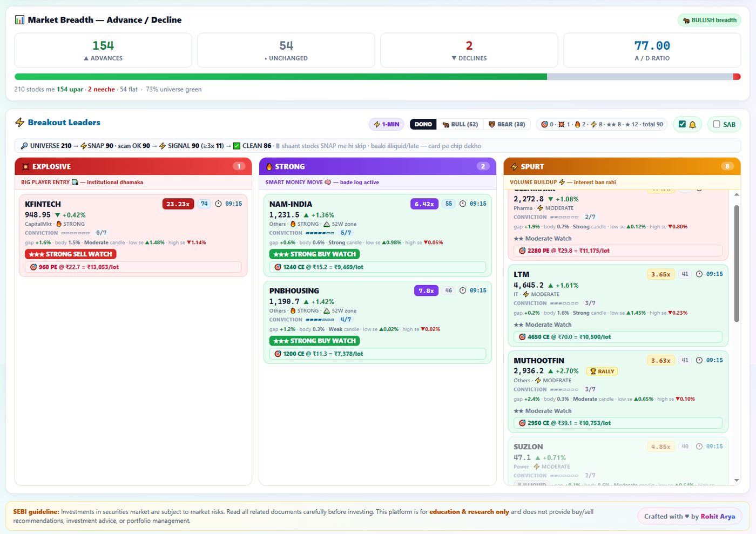Viewport: 756px width, 534px height.
Task: Click the building icon beside BIG PLAYER ENTRY
Action: (x=75, y=182)
